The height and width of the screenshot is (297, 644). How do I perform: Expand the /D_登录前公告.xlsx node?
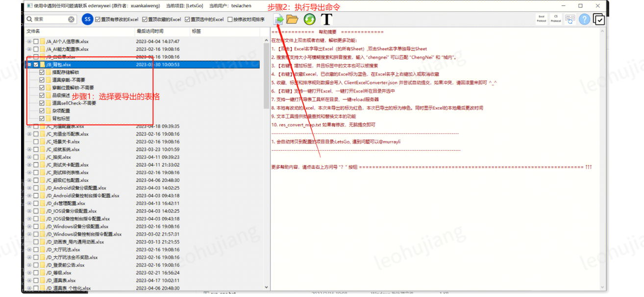pos(29,265)
